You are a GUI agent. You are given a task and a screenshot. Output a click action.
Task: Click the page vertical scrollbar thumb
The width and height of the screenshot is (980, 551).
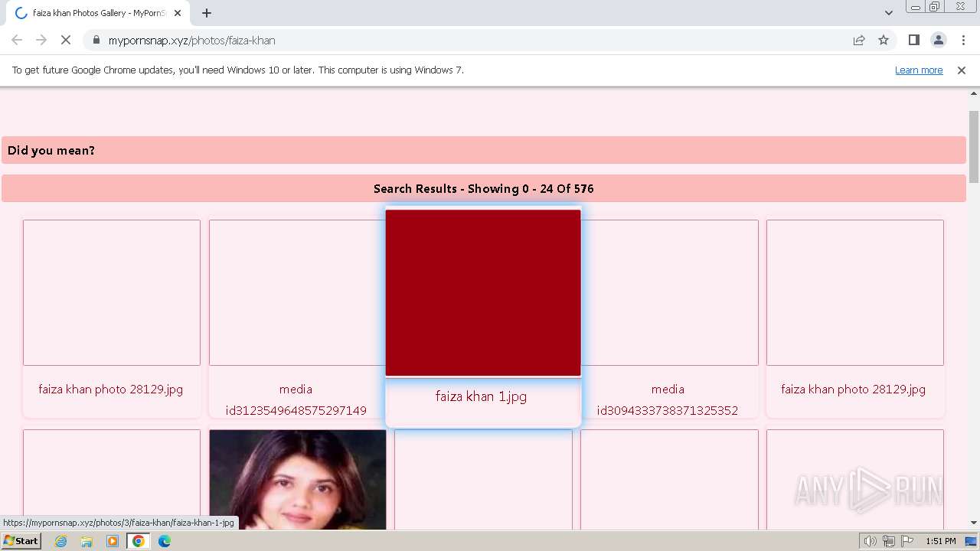pyautogui.click(x=974, y=147)
